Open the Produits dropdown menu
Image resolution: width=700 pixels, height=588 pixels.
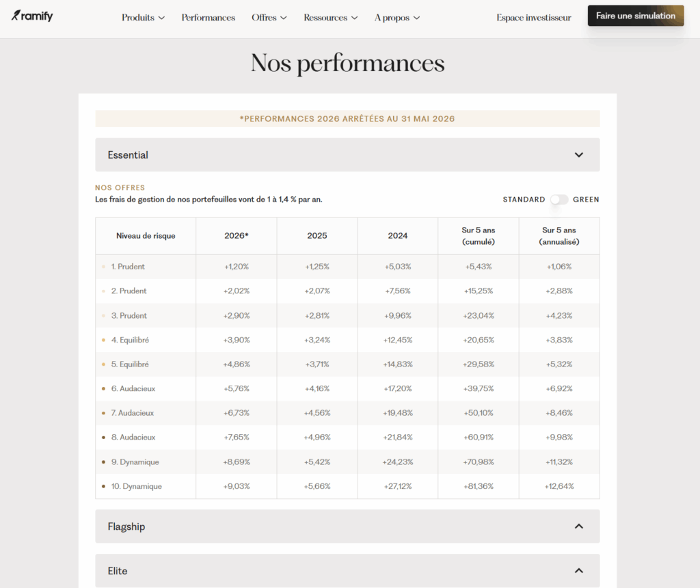(x=143, y=18)
